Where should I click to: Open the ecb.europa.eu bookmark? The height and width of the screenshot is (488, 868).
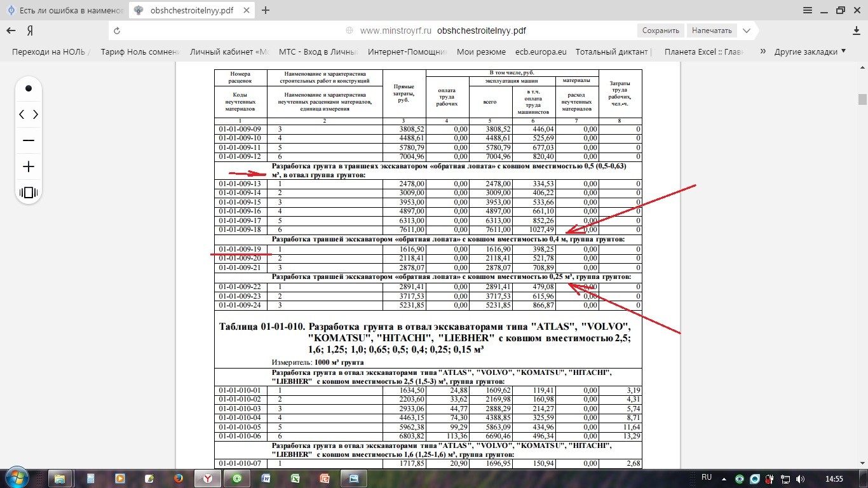tap(541, 52)
